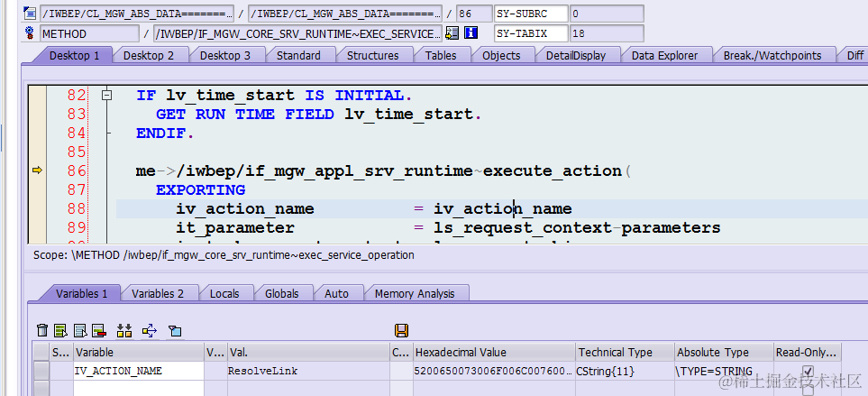Click line number 83 in the code margin

click(x=77, y=114)
